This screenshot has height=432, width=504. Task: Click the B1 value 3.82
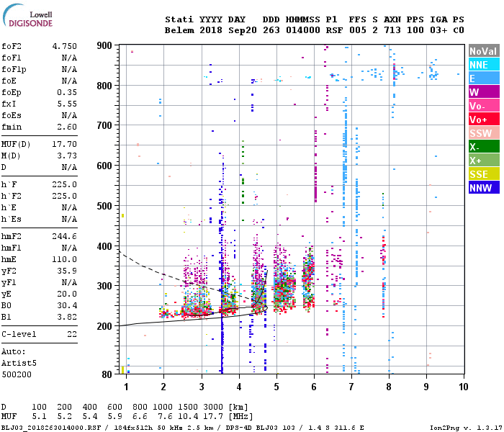67,317
